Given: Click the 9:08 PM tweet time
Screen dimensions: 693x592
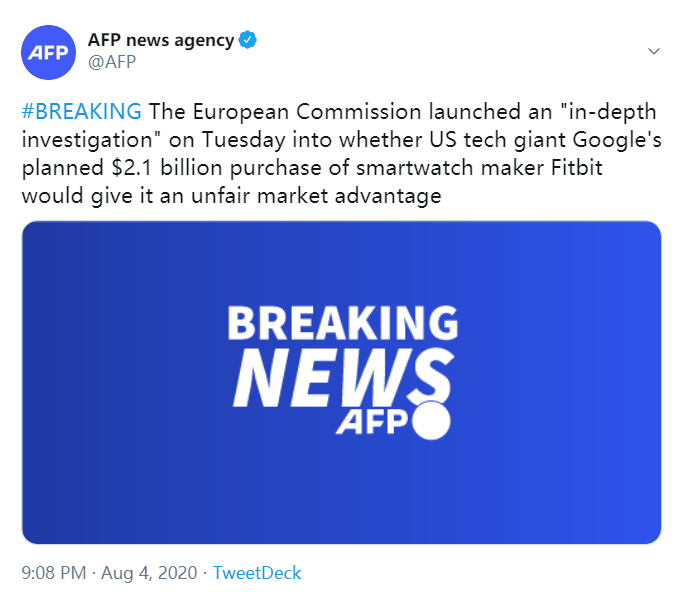Looking at the screenshot, I should (x=55, y=573).
